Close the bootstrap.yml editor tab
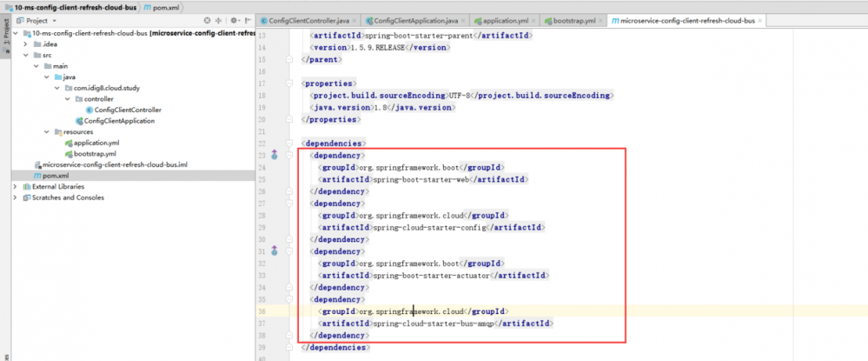868x361 pixels. tap(601, 21)
